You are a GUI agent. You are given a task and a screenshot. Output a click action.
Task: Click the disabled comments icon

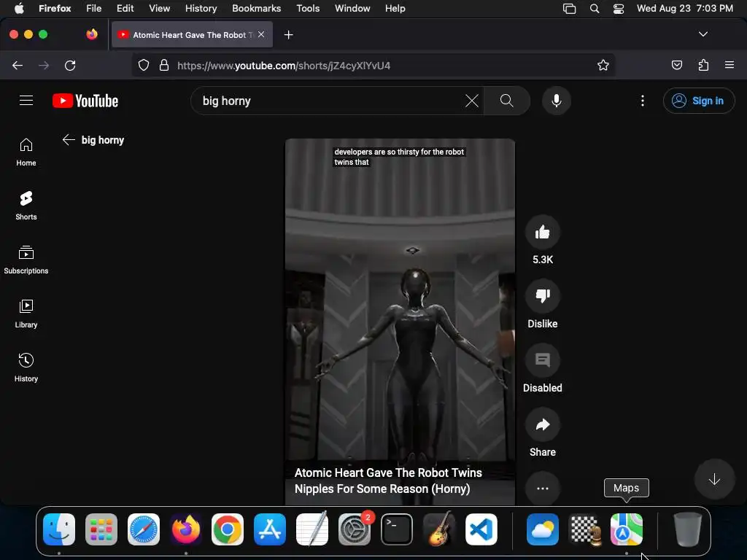point(542,360)
